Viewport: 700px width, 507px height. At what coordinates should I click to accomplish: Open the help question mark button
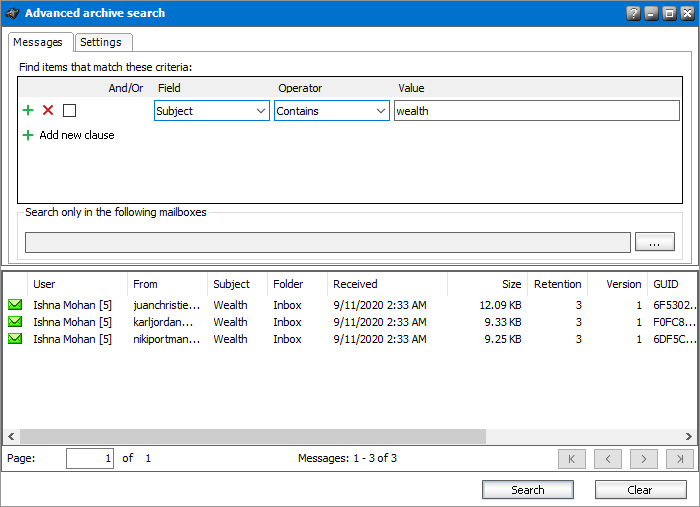(x=633, y=13)
